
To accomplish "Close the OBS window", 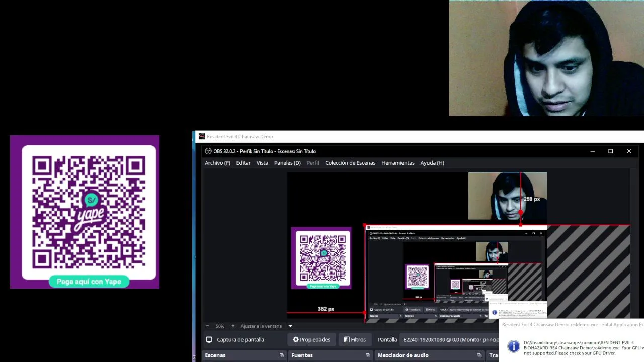I will pyautogui.click(x=629, y=151).
